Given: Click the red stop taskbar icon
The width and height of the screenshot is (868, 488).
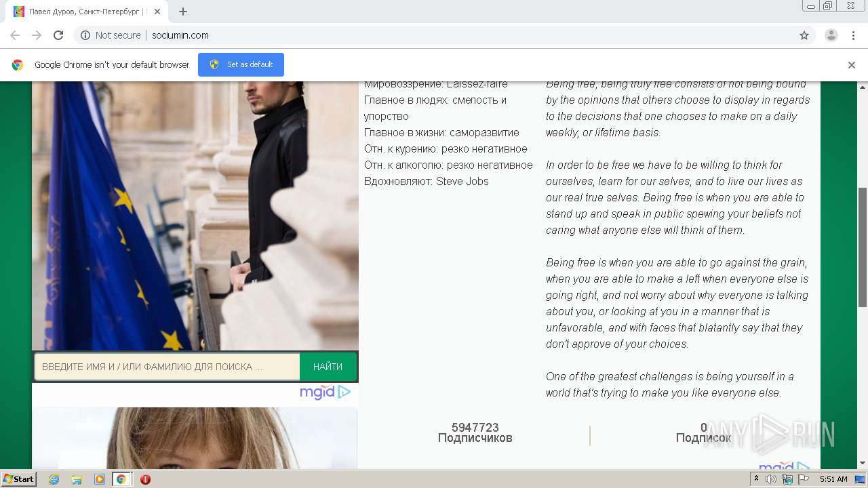Looking at the screenshot, I should coord(145,479).
